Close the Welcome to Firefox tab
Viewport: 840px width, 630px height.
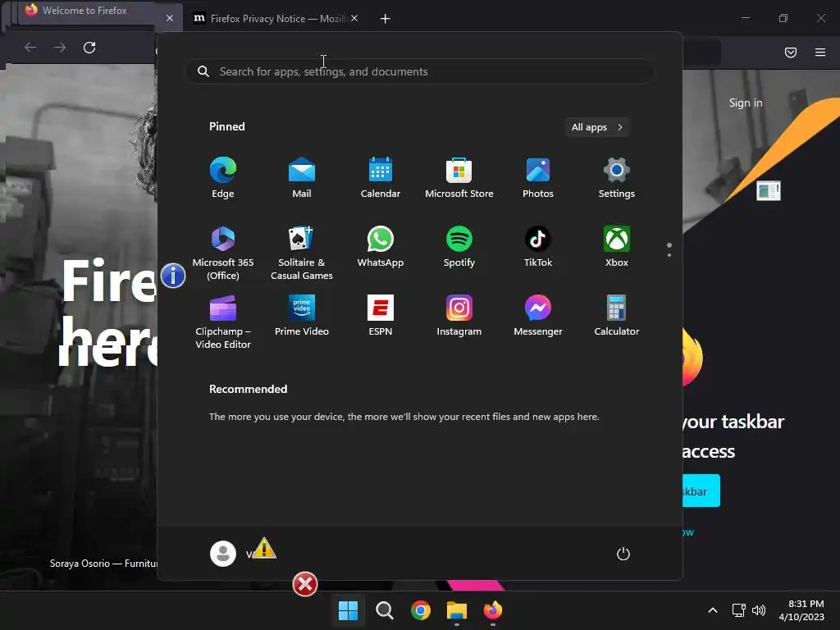coord(169,18)
